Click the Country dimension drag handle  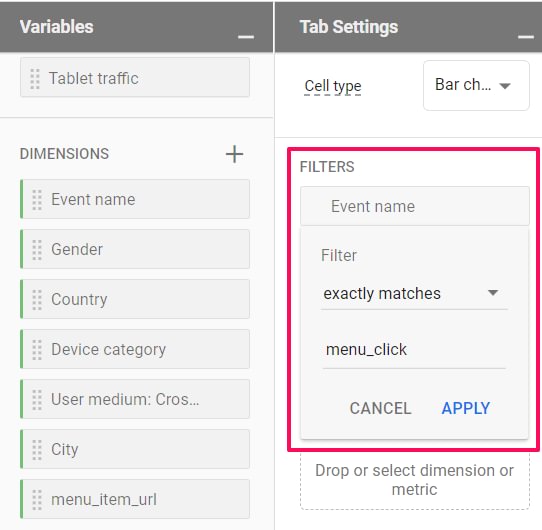coord(37,299)
